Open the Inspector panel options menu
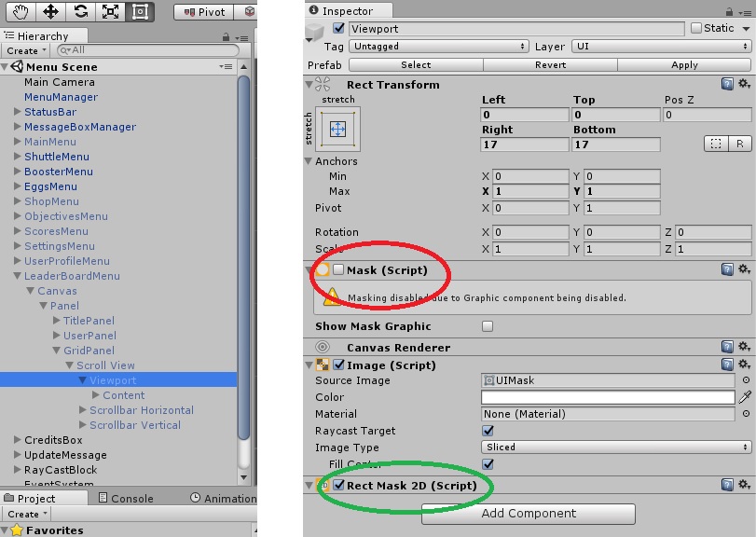The width and height of the screenshot is (756, 537). point(746,11)
